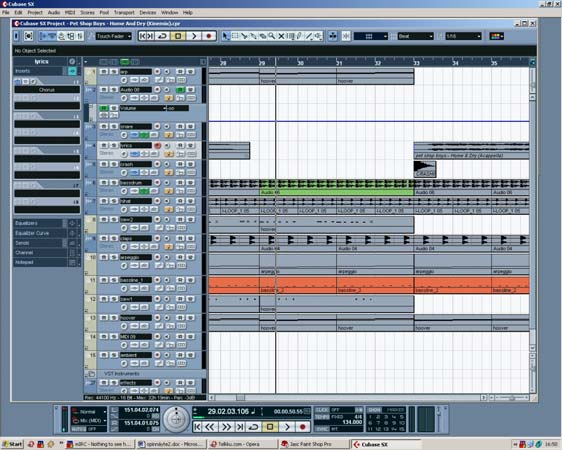Viewport: 562px width, 450px height.
Task: Open the Transport menu
Action: pyautogui.click(x=124, y=13)
